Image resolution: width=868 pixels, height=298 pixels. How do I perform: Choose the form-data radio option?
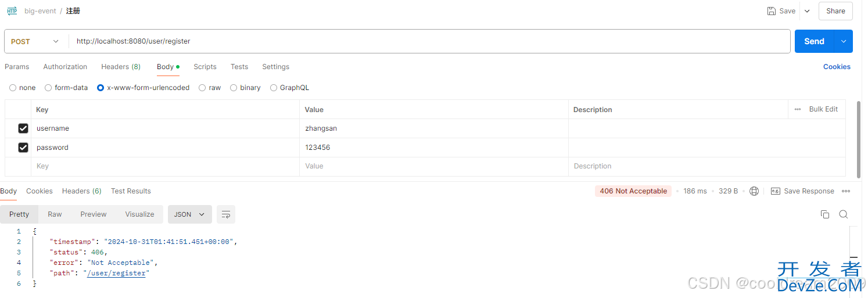pyautogui.click(x=48, y=88)
